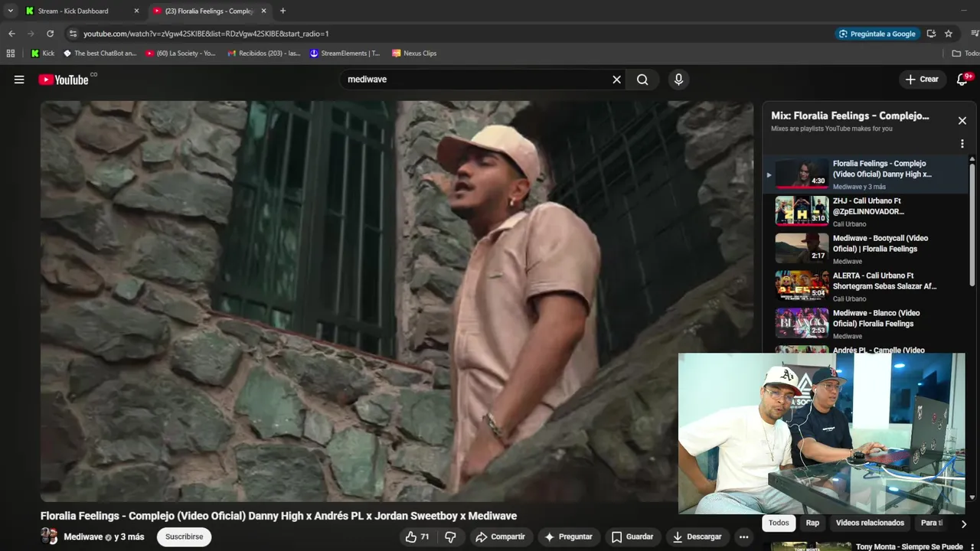Screen dimensions: 980x551
Task: View site information in the address bar
Action: (x=73, y=34)
